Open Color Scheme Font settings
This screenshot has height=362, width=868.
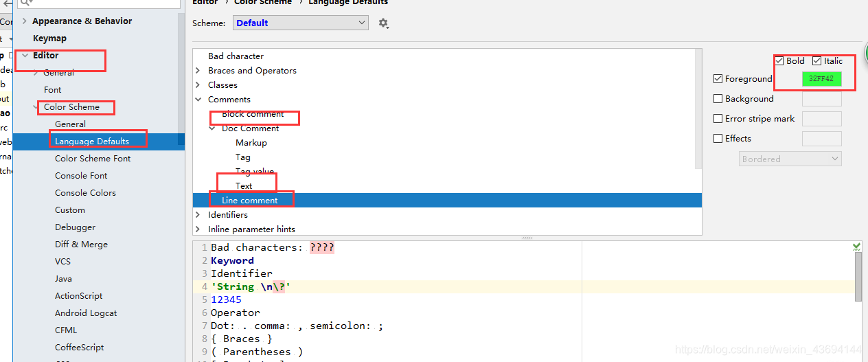[x=93, y=159]
